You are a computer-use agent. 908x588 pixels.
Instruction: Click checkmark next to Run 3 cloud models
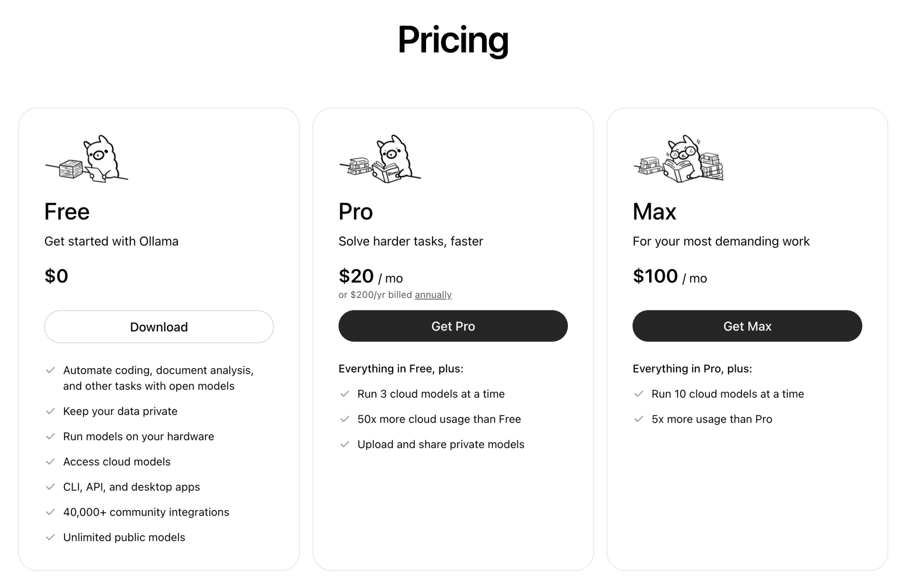tap(344, 394)
